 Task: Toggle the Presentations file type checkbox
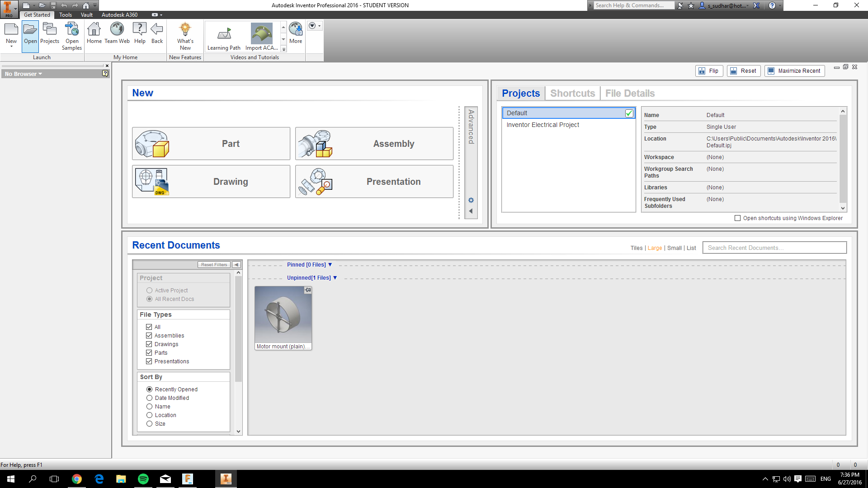149,361
